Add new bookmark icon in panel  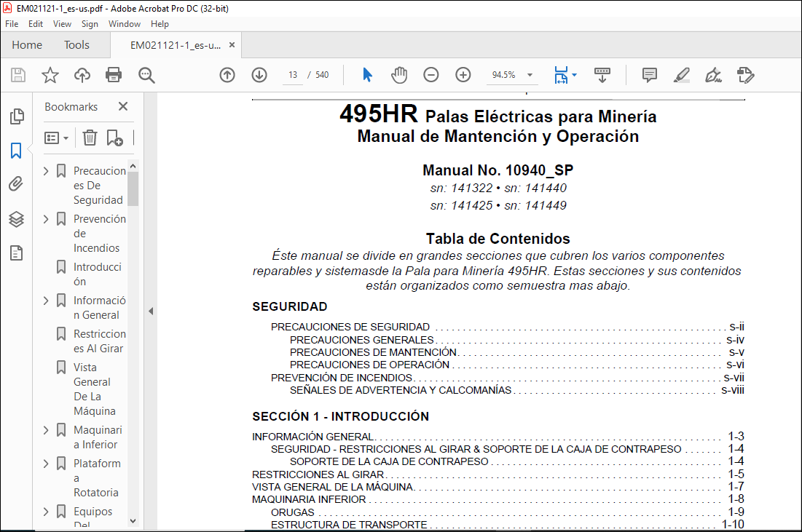click(x=114, y=138)
